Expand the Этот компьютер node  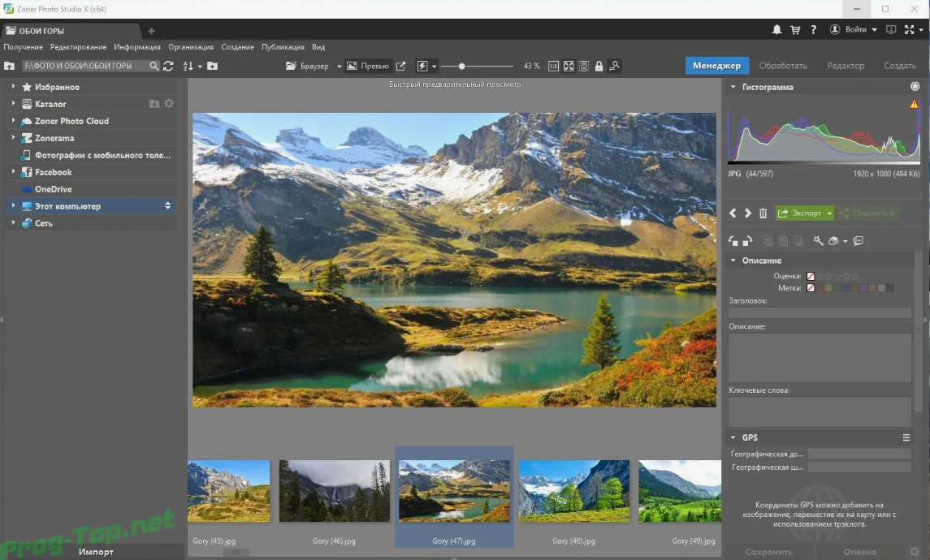[x=13, y=206]
